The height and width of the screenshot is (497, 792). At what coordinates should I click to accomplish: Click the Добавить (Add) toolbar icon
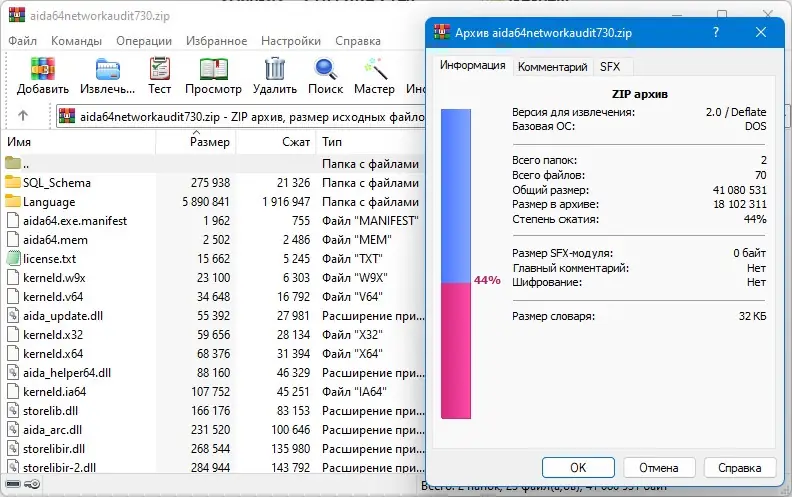pos(43,69)
